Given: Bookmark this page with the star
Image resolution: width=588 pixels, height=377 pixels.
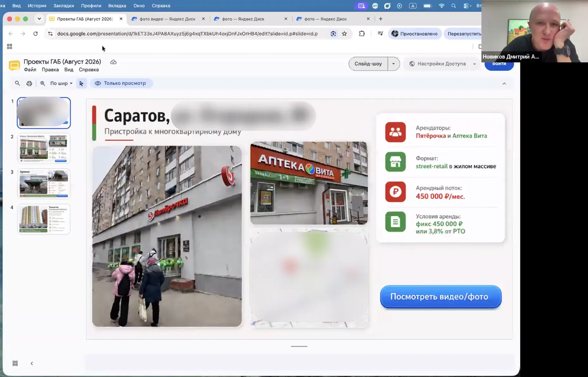Looking at the screenshot, I should click(x=344, y=34).
